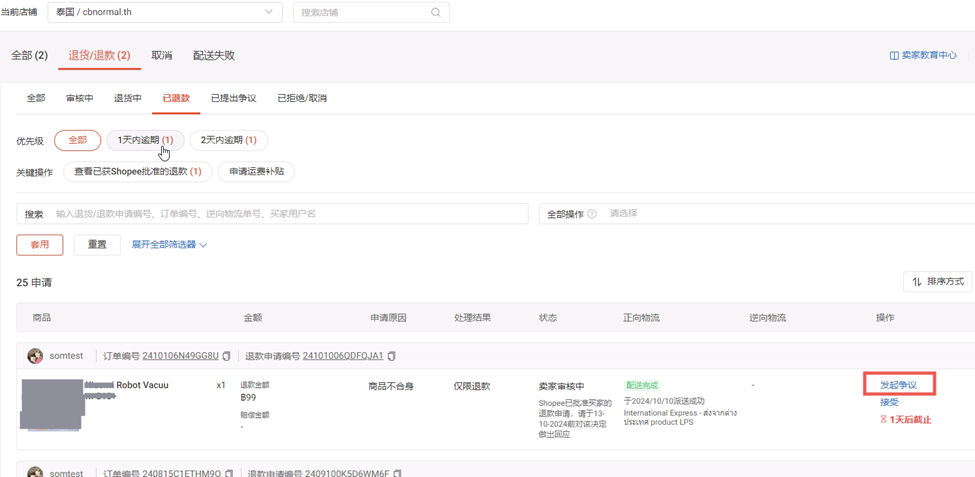Click the help icon next to 全部操作

pyautogui.click(x=591, y=213)
